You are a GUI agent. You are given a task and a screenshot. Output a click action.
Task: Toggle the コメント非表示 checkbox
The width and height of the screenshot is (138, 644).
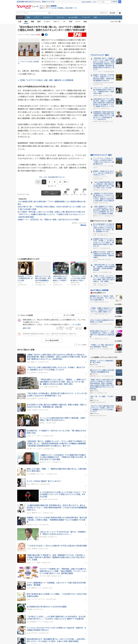(75, 345)
